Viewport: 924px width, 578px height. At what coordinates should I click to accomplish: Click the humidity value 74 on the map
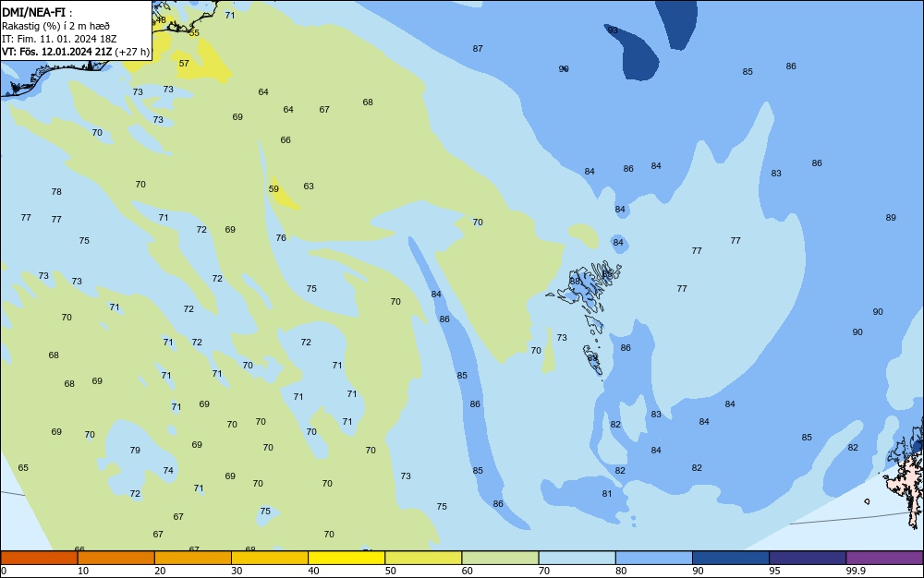coord(168,470)
